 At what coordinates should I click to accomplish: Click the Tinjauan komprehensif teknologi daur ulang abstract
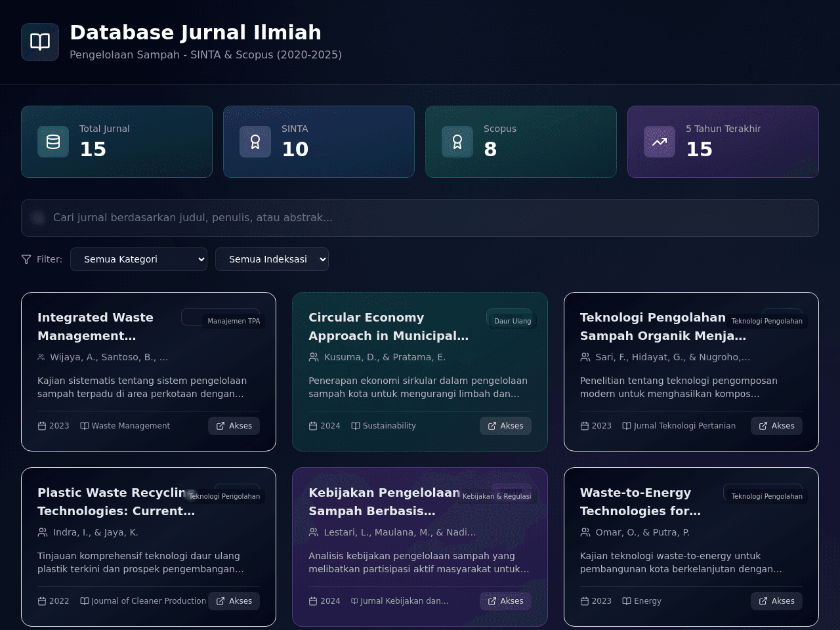[x=140, y=562]
